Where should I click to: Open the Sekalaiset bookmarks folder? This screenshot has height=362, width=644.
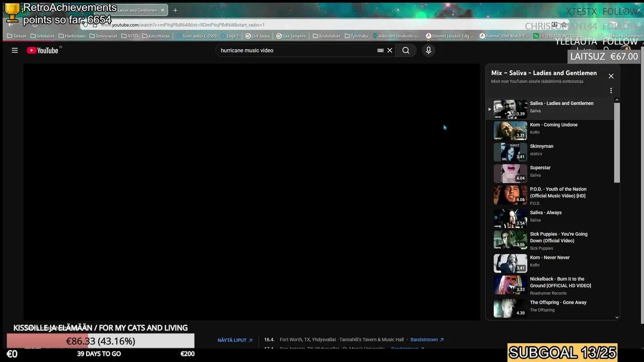tap(42, 36)
